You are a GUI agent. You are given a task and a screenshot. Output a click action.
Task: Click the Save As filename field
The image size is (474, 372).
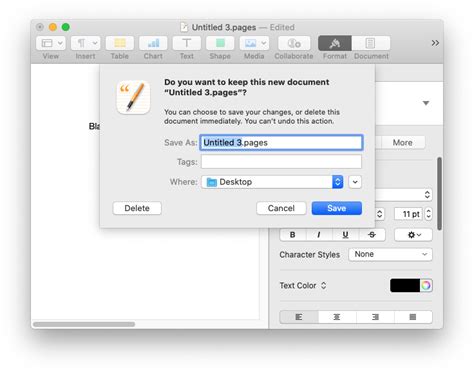(x=281, y=143)
